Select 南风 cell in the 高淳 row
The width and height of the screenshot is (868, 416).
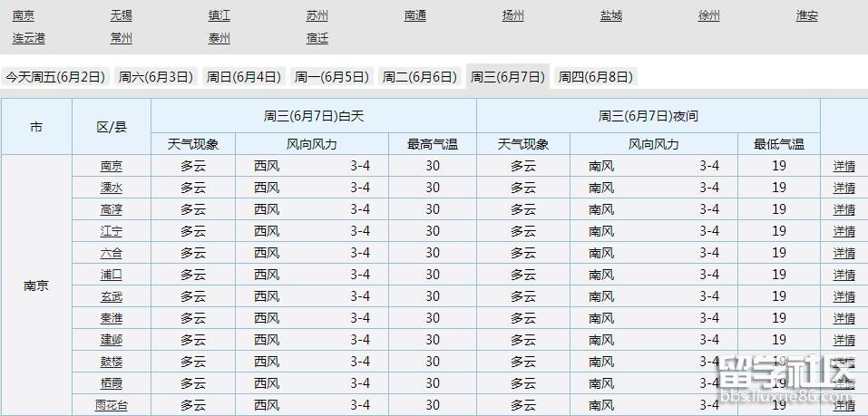coord(601,209)
